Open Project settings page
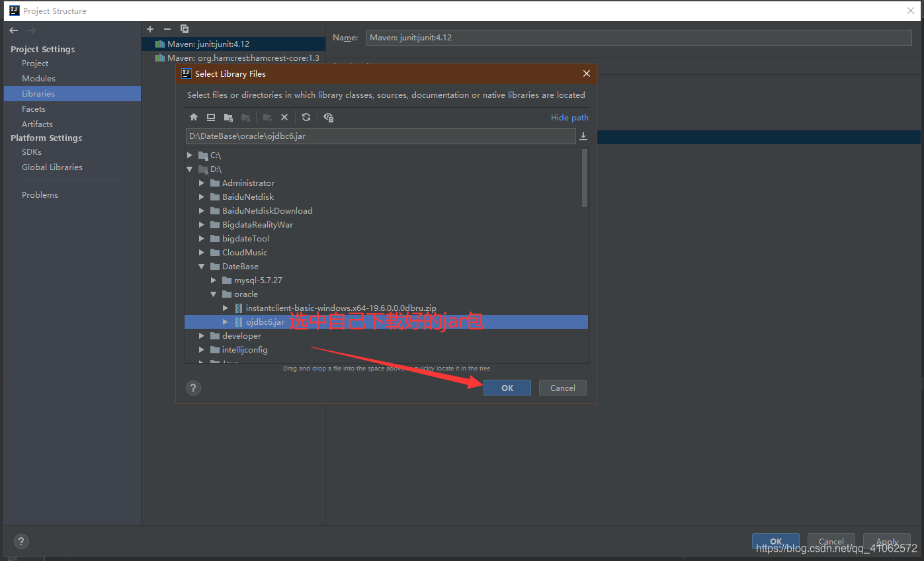 (35, 64)
